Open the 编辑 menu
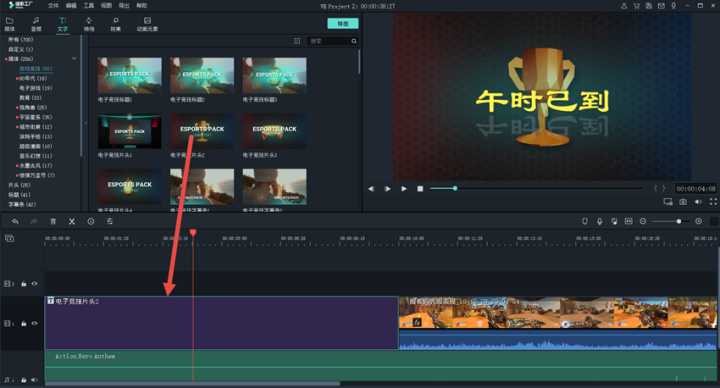Screen dimensions: 720x388 pyautogui.click(x=71, y=6)
